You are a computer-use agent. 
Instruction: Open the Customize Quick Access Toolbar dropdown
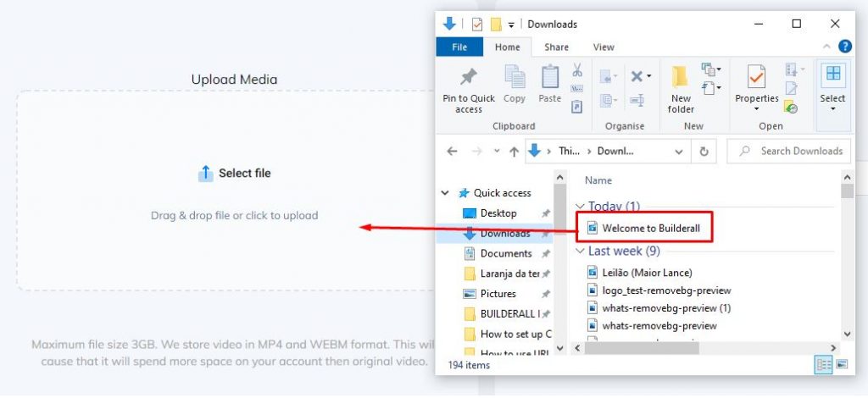(x=511, y=25)
